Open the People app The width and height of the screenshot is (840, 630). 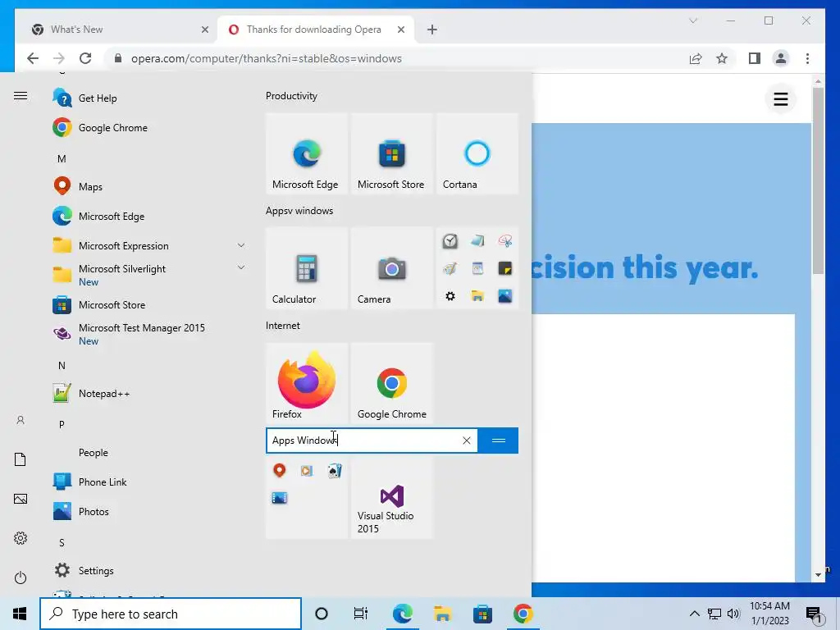click(x=94, y=453)
